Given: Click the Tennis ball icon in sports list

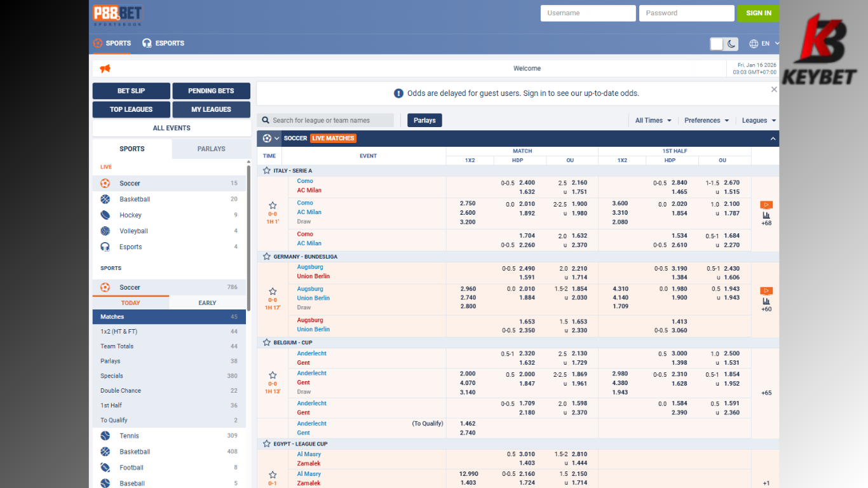Looking at the screenshot, I should pos(105,436).
